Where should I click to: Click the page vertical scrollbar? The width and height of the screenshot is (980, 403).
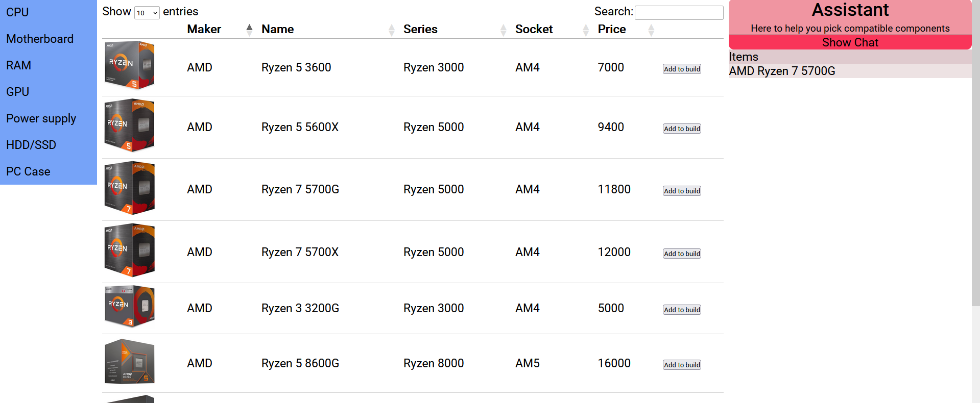tap(976, 153)
